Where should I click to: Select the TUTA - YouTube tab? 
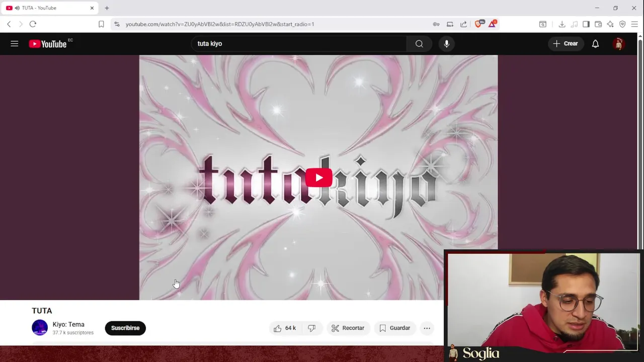(x=49, y=8)
